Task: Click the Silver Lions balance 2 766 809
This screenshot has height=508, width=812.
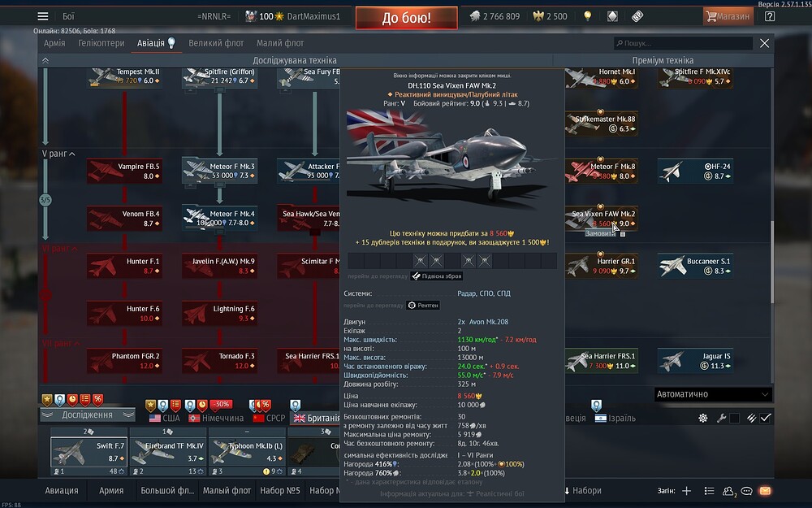Action: click(495, 16)
